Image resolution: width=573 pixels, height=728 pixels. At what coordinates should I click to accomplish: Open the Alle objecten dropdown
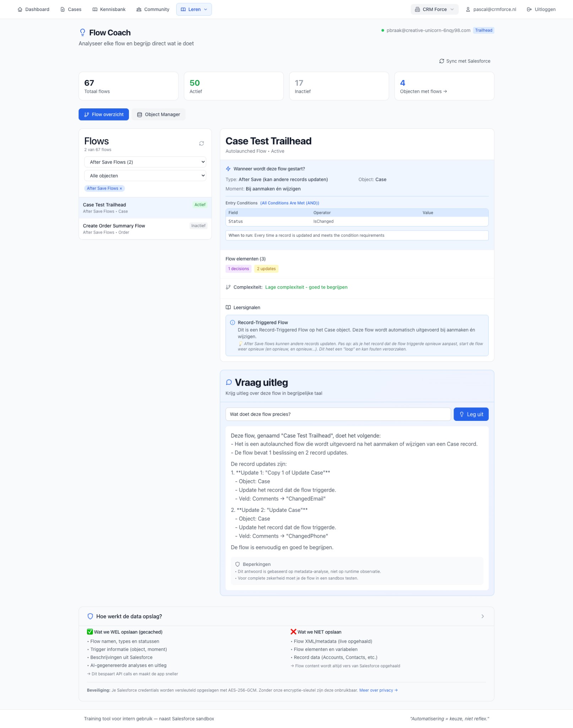[145, 175]
